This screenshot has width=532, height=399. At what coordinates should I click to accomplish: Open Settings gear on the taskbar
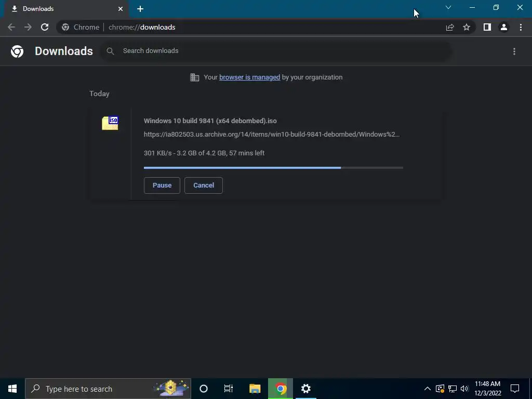(x=305, y=389)
